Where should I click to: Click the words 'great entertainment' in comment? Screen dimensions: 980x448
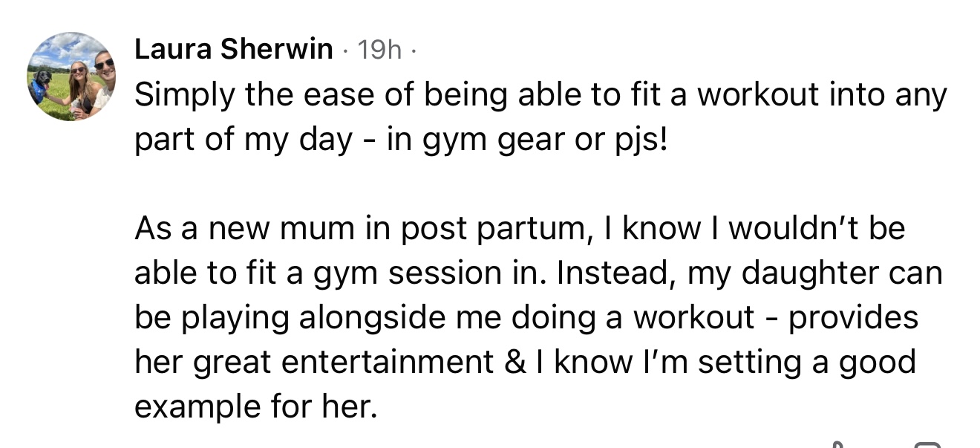(344, 362)
